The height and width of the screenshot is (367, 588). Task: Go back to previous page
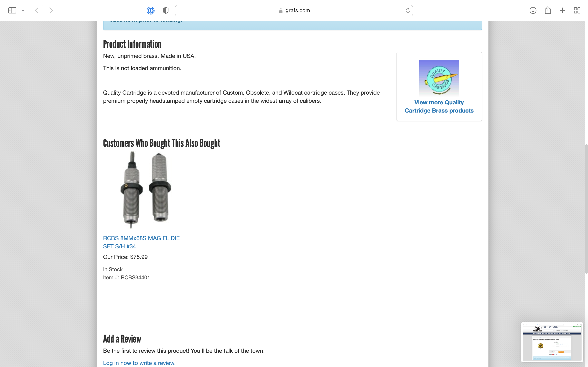point(37,10)
